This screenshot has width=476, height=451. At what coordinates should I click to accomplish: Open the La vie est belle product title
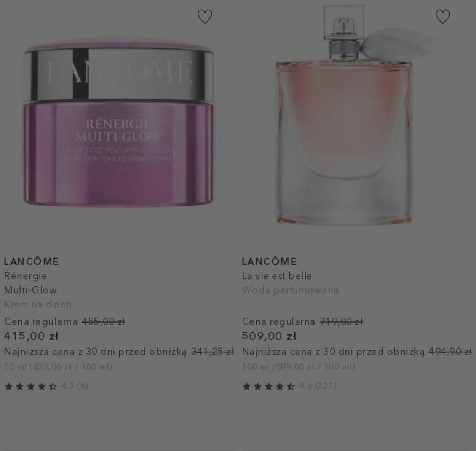(x=277, y=276)
